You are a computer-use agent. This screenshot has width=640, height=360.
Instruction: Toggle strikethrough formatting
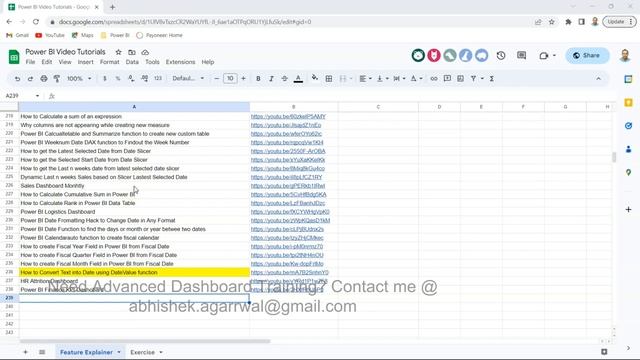pos(284,78)
